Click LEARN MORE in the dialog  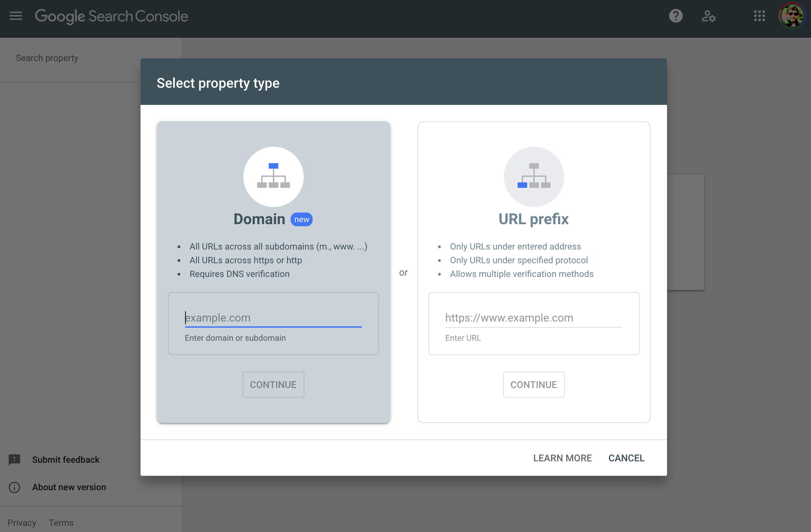tap(562, 458)
